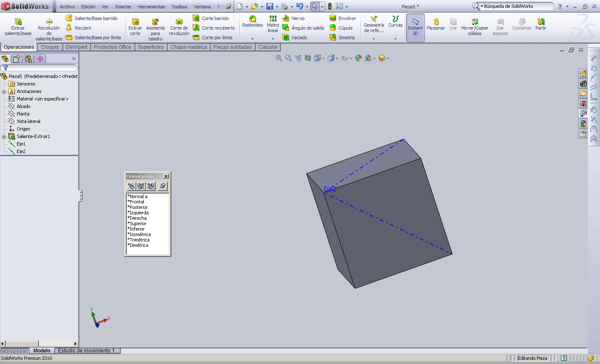The width and height of the screenshot is (600, 364).
Task: Click the Recubrir tool
Action: pos(78,28)
